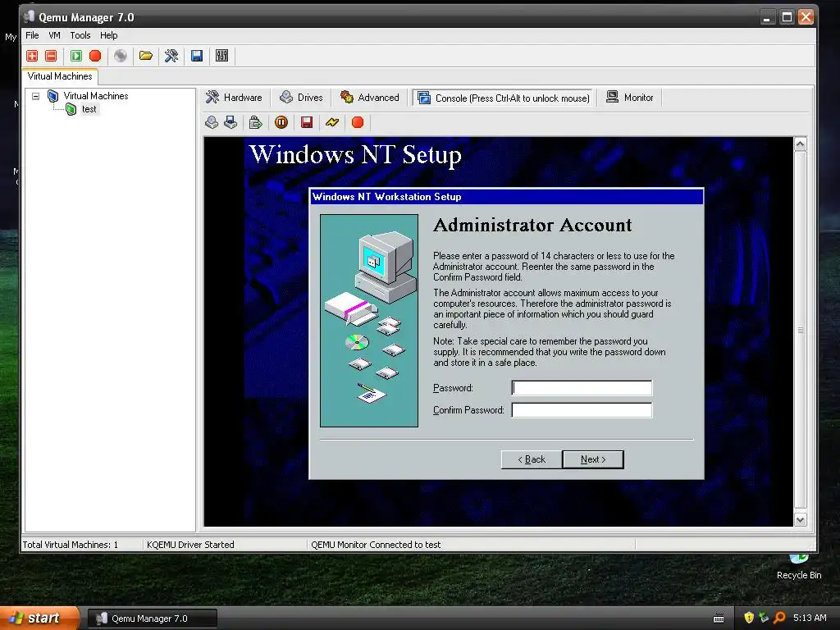This screenshot has width=840, height=630.
Task: Click the red plus add VM icon
Action: [x=32, y=56]
